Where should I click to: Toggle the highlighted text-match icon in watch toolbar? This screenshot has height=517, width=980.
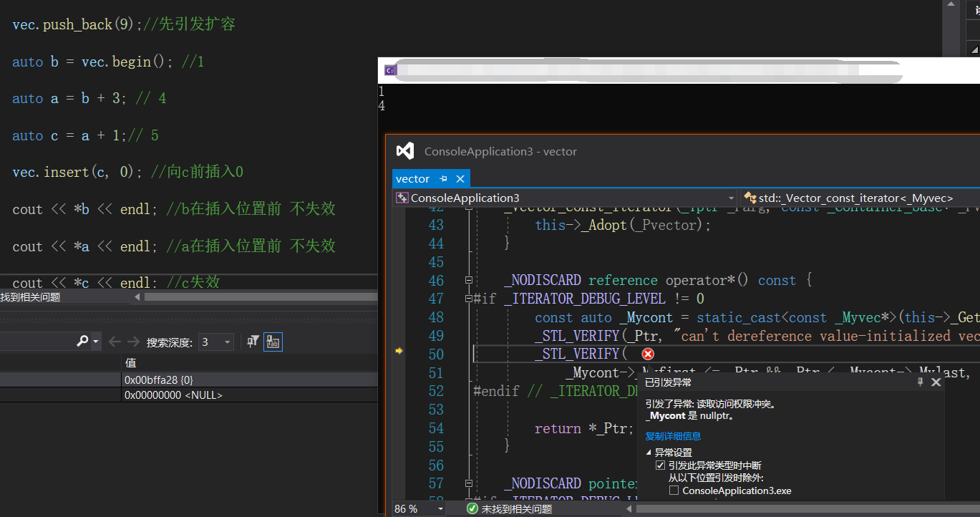(x=273, y=342)
